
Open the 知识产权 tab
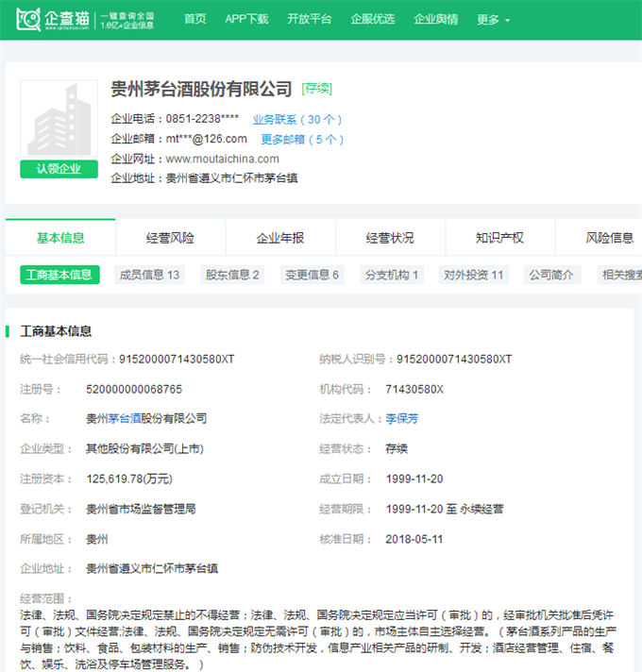click(x=499, y=238)
